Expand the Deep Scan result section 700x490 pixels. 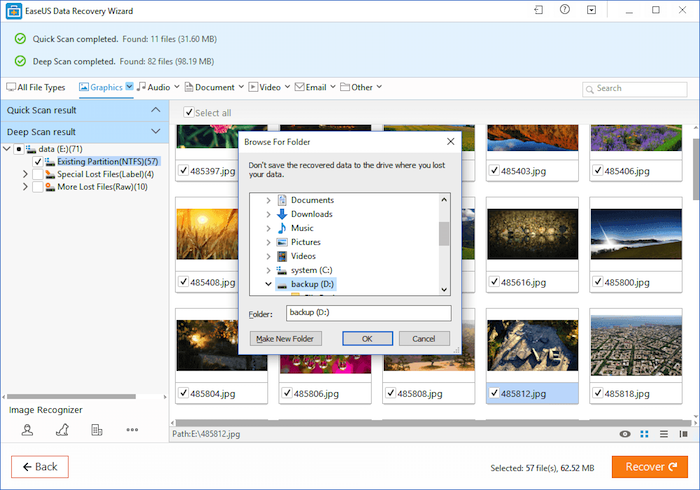click(x=155, y=131)
